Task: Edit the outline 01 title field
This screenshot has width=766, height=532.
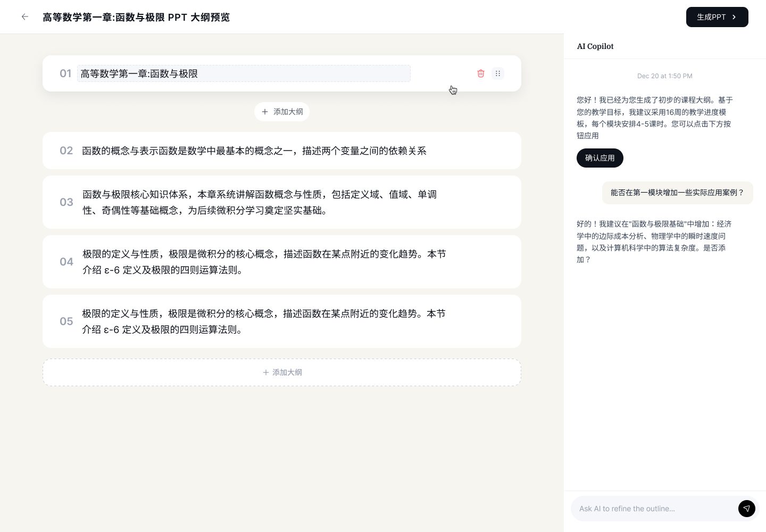Action: pyautogui.click(x=244, y=73)
